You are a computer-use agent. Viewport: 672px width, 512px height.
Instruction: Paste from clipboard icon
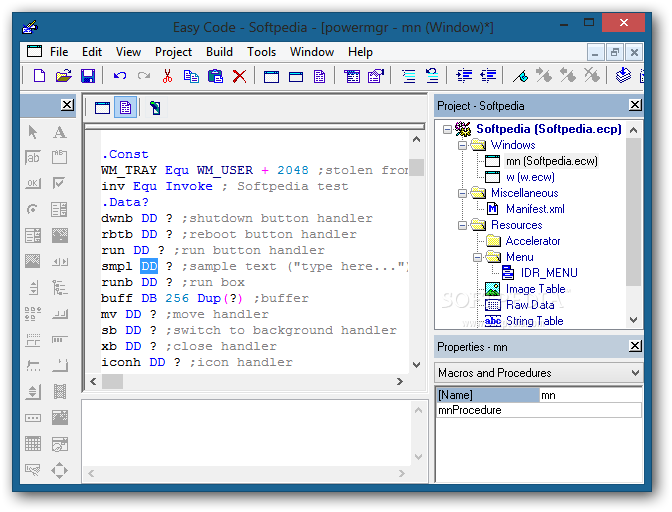(x=216, y=76)
